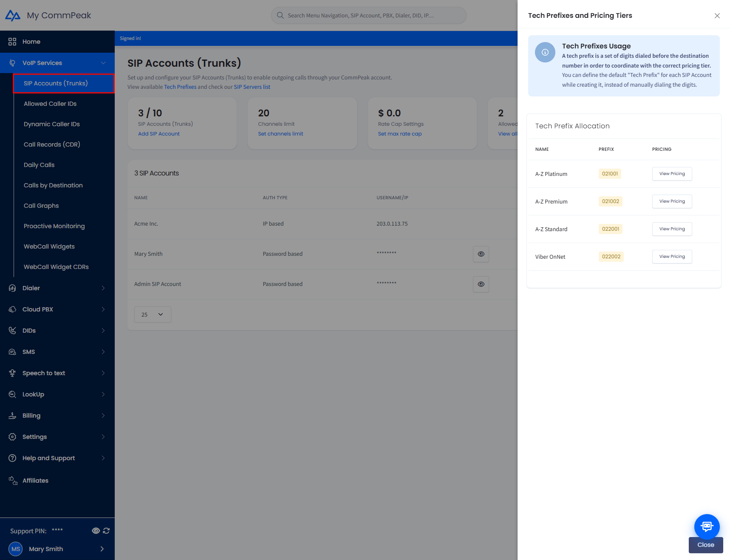Open the live chat bubble icon
The image size is (730, 560).
click(x=707, y=526)
